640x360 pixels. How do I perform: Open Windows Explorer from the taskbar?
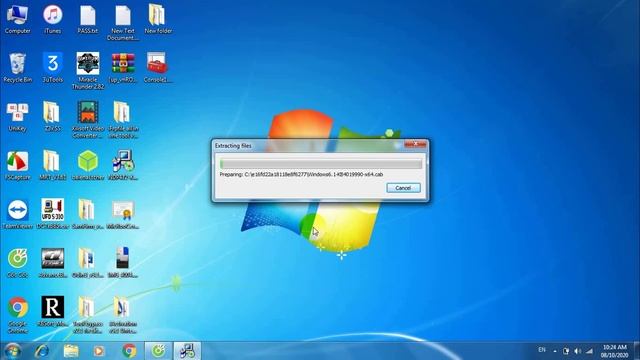[71, 351]
